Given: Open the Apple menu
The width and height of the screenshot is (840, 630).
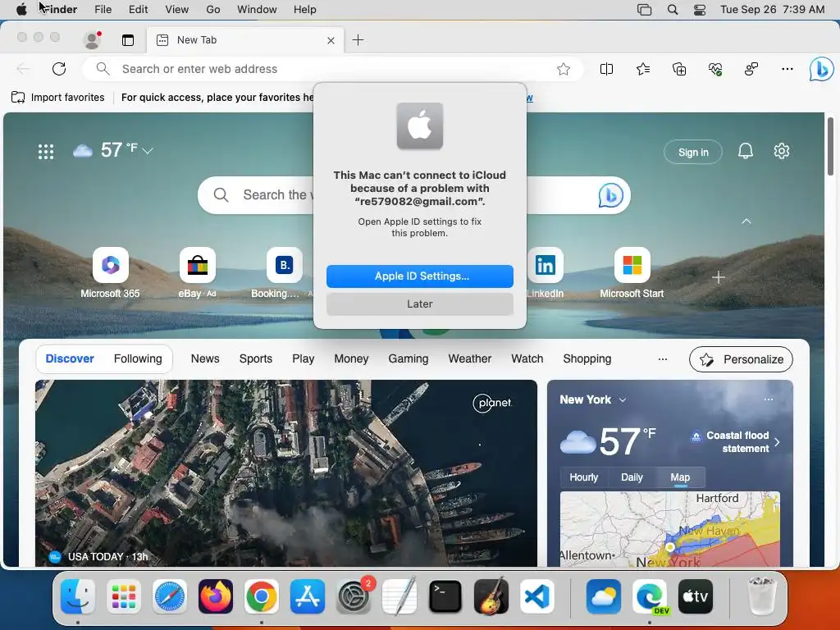Looking at the screenshot, I should pos(21,9).
